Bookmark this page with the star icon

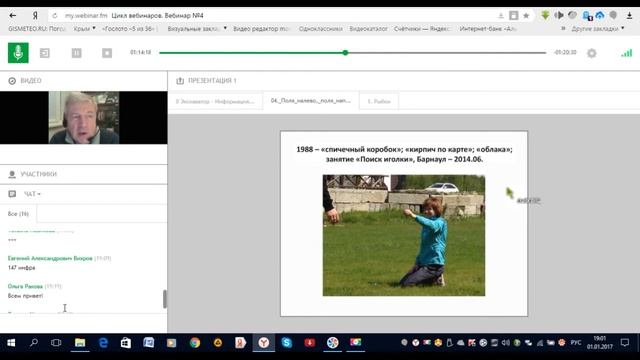point(526,16)
